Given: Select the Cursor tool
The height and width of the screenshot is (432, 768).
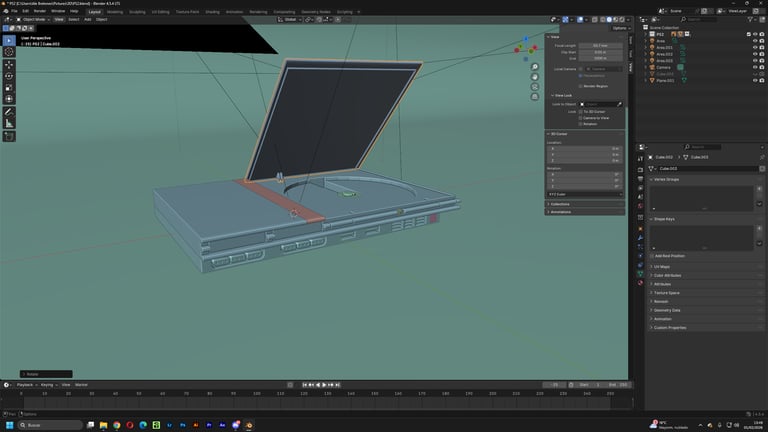Looking at the screenshot, I should coord(9,52).
